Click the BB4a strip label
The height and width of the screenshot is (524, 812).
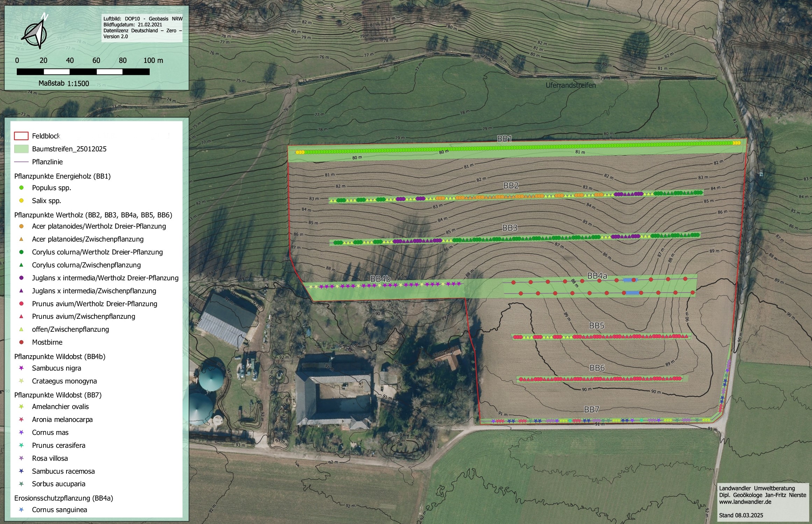[597, 276]
